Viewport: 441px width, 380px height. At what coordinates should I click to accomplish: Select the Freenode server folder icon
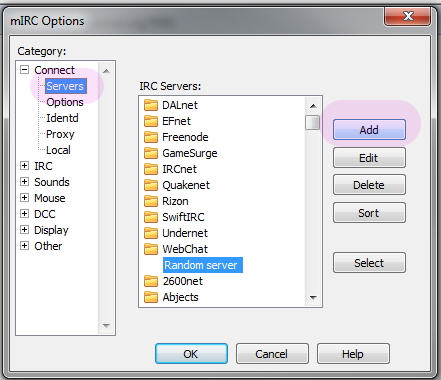click(151, 137)
